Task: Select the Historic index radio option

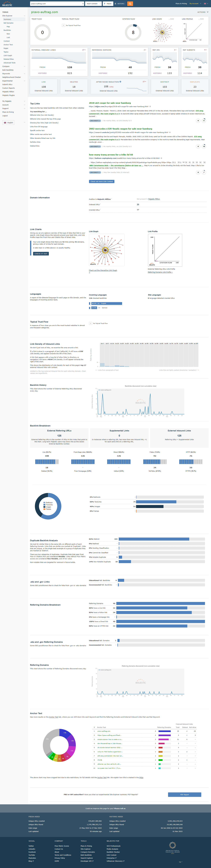Action: (x=120, y=4)
